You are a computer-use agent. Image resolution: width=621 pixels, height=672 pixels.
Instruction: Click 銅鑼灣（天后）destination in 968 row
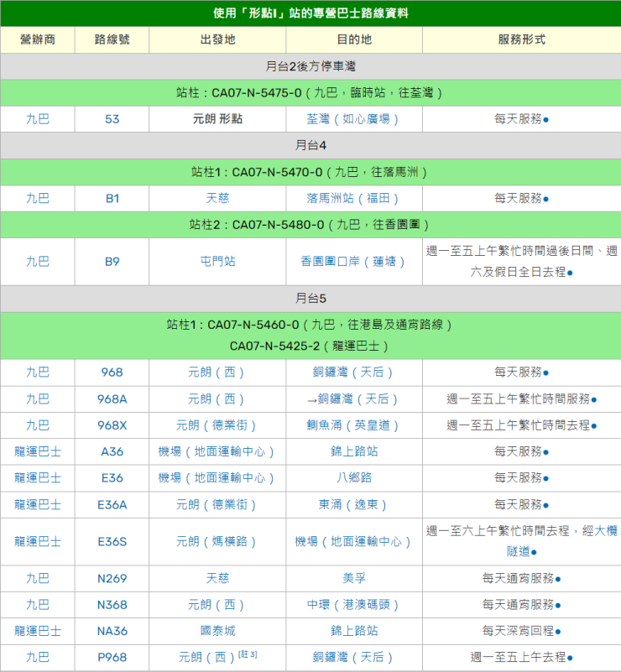click(353, 372)
